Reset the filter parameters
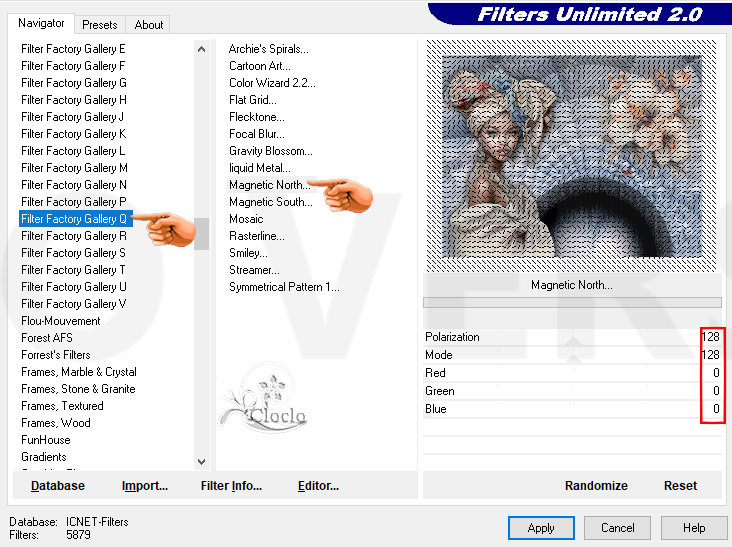The height and width of the screenshot is (547, 732). click(x=680, y=486)
